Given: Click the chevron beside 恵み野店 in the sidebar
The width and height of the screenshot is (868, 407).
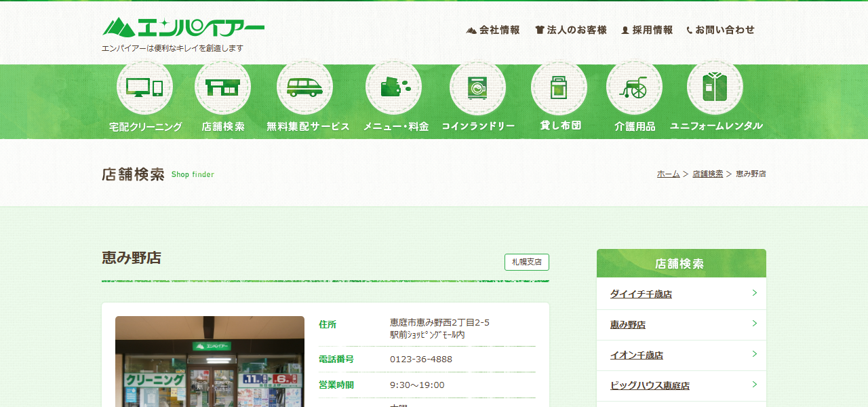Looking at the screenshot, I should coord(754,324).
